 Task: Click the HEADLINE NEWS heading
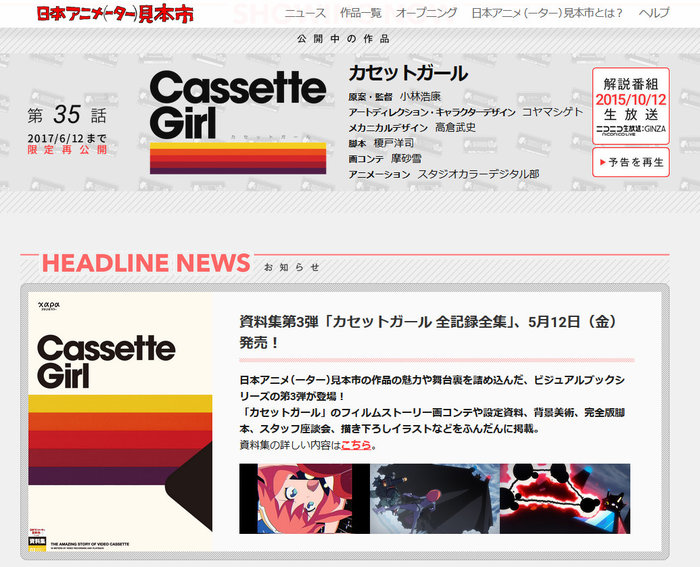146,263
